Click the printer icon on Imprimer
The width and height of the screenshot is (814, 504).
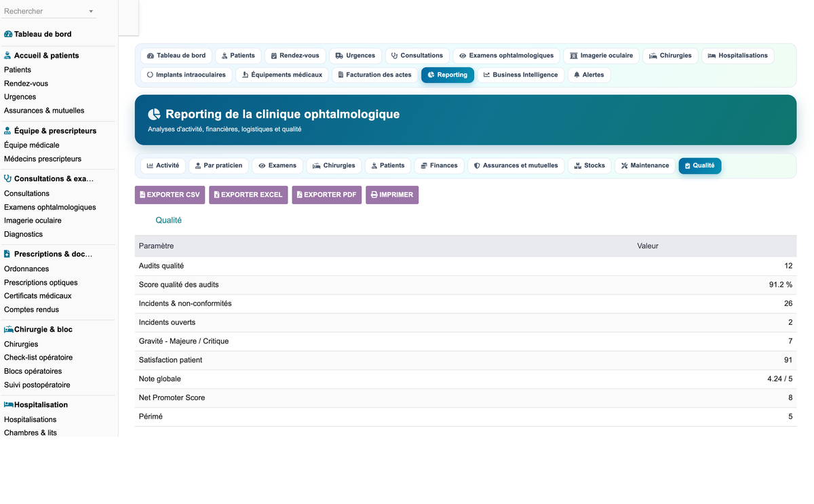(x=374, y=195)
